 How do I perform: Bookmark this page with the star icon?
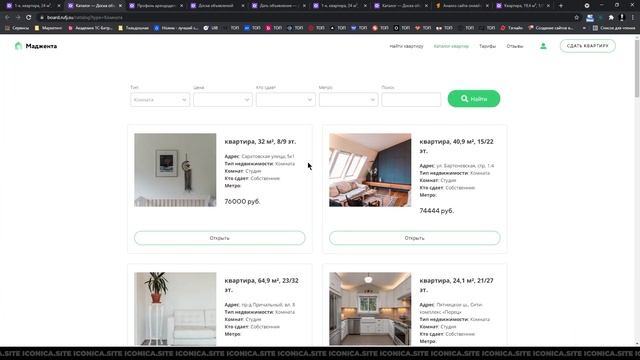tap(576, 18)
